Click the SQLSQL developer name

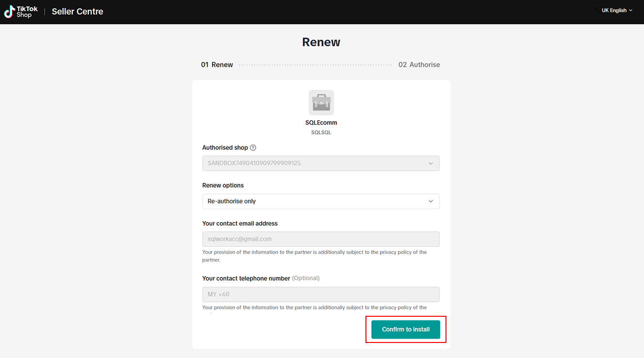tap(321, 132)
